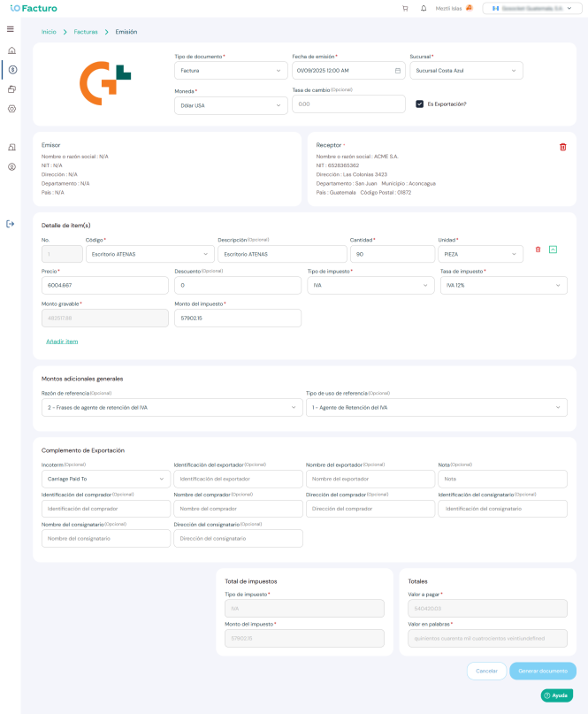Image resolution: width=588 pixels, height=714 pixels.
Task: Go to the Home sidebar icon
Action: (x=11, y=50)
